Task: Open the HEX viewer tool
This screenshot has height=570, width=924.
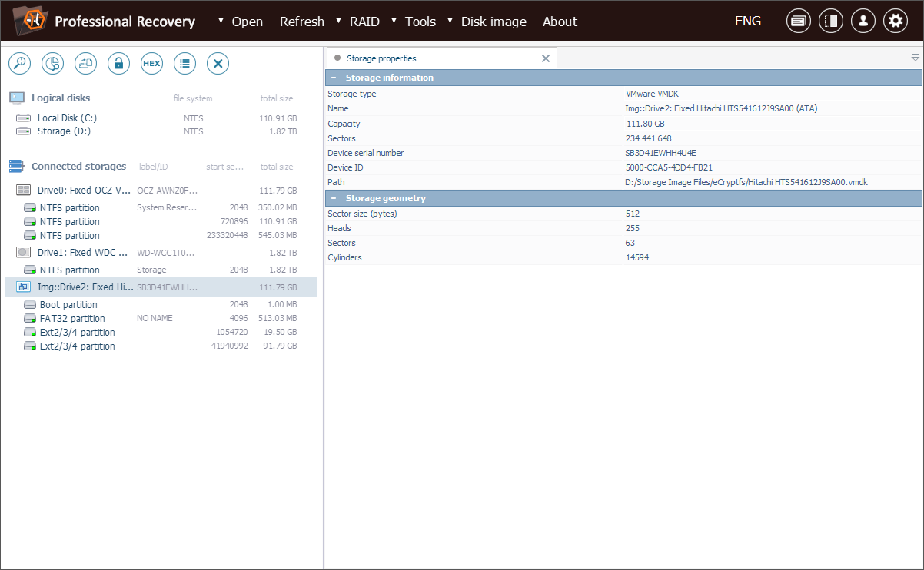Action: click(151, 64)
